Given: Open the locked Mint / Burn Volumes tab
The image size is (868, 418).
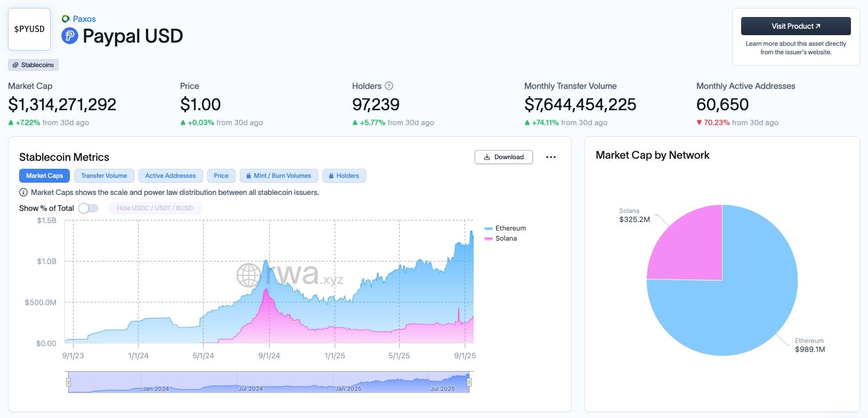Looking at the screenshot, I should [279, 176].
